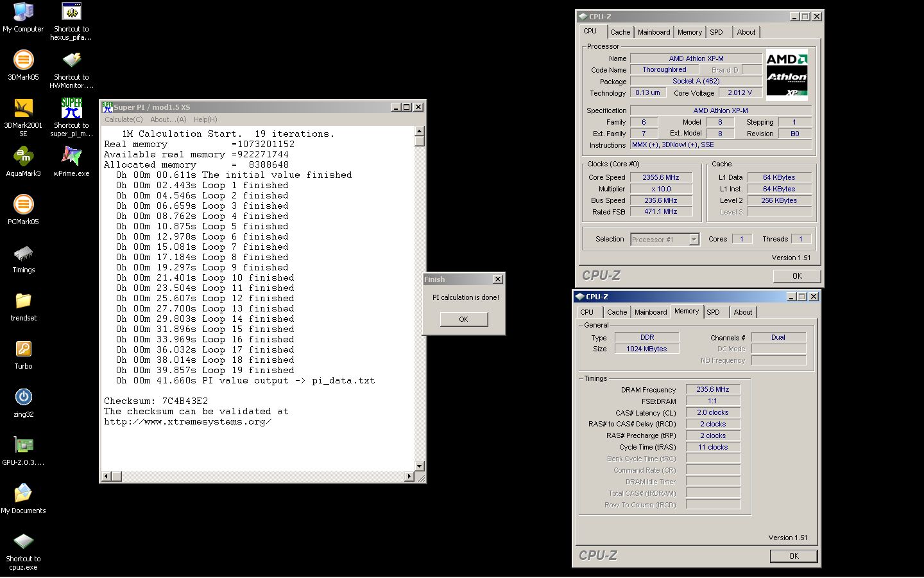Launch 3DMark05 desktop icon

(x=23, y=66)
